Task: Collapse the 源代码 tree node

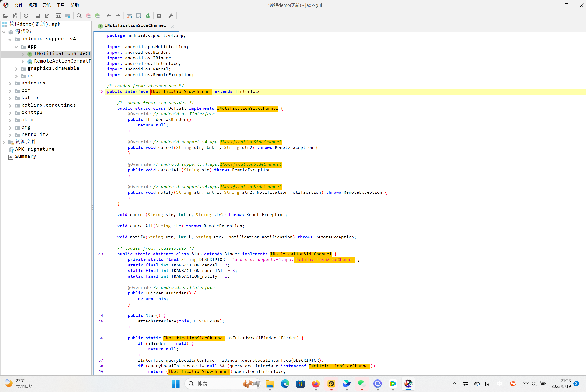Action: click(4, 32)
